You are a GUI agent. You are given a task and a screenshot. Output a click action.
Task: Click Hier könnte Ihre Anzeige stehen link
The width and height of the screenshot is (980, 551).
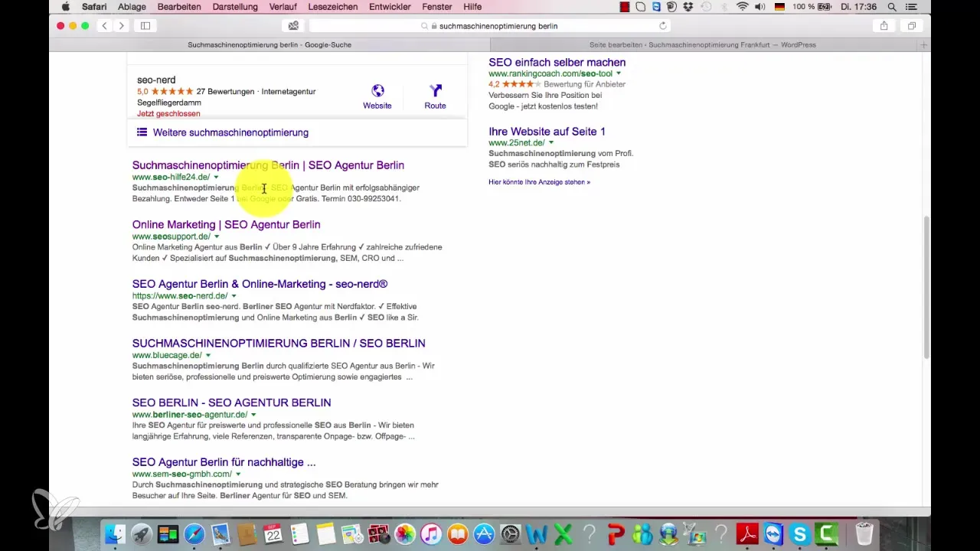[539, 182]
